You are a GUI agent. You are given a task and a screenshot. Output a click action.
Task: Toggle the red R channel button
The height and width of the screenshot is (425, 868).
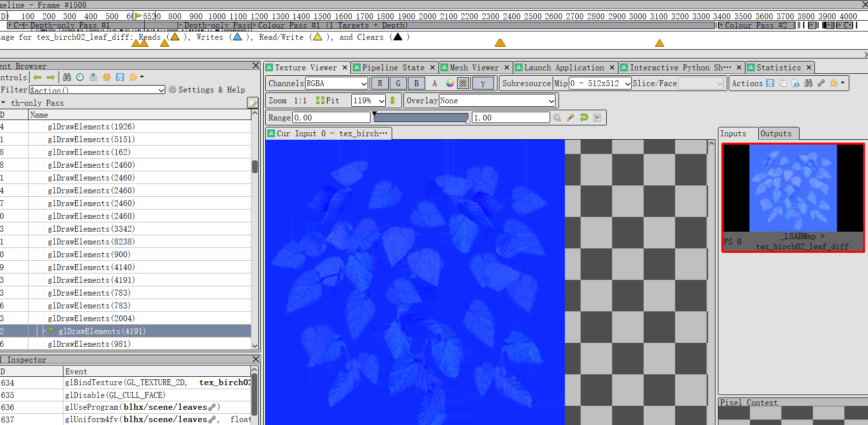(379, 84)
